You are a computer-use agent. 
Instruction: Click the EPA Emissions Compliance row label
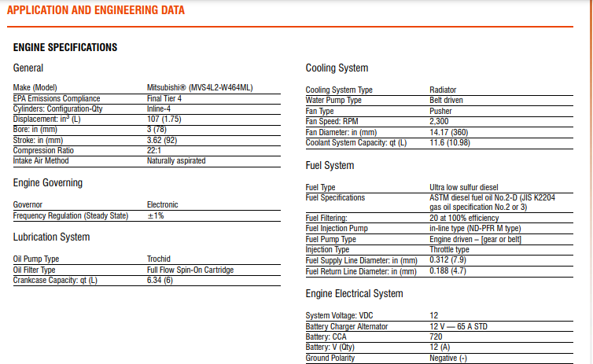click(57, 98)
